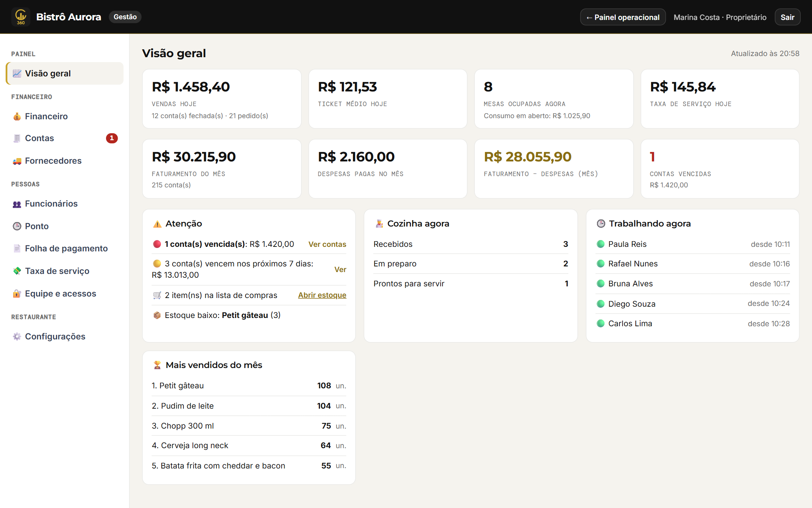The height and width of the screenshot is (508, 812).
Task: Click the shopping cart icon in lista de compras row
Action: pos(157,295)
